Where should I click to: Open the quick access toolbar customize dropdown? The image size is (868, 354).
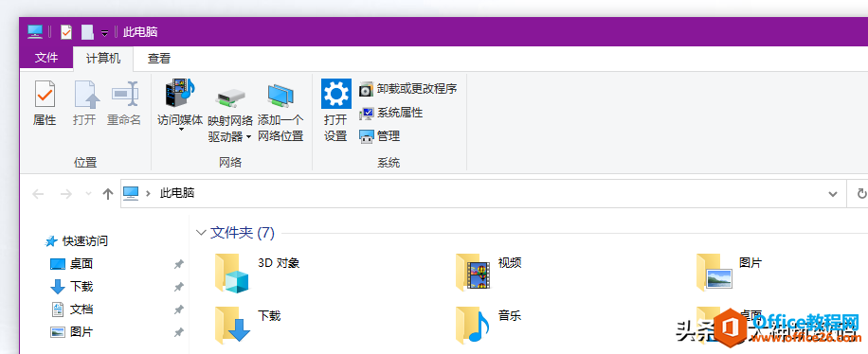(104, 33)
